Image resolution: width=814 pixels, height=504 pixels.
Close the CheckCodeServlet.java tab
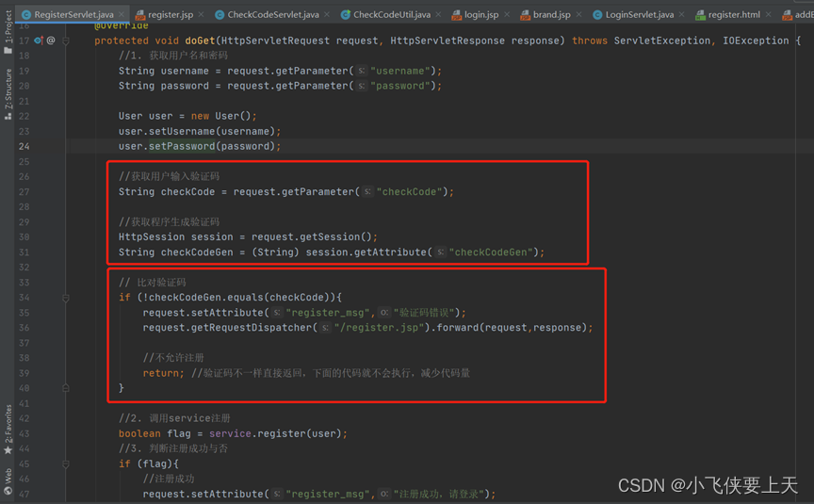[327, 14]
